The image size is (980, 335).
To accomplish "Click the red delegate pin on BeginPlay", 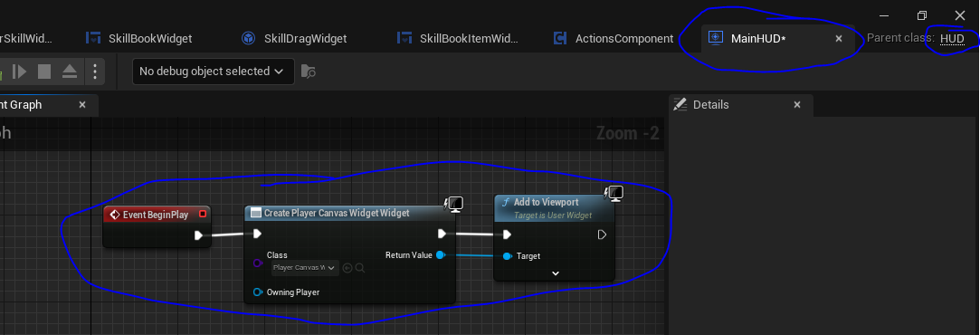I will click(x=203, y=215).
